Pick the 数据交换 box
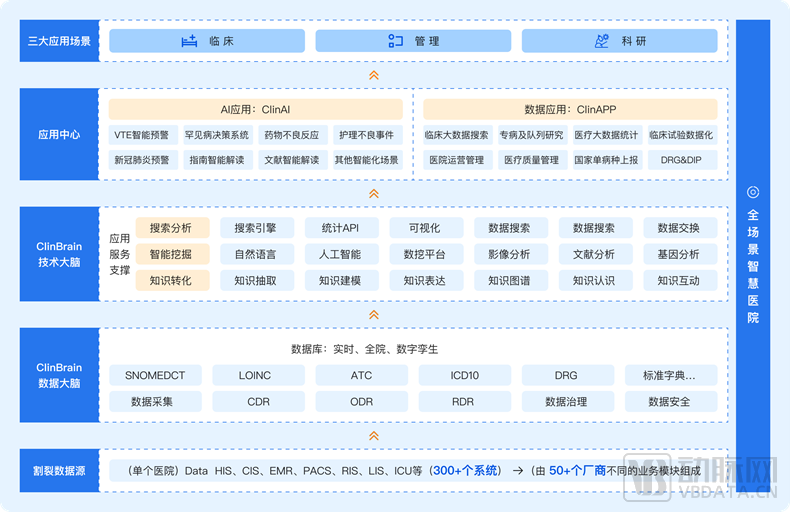Image resolution: width=790 pixels, height=512 pixels. click(x=680, y=228)
